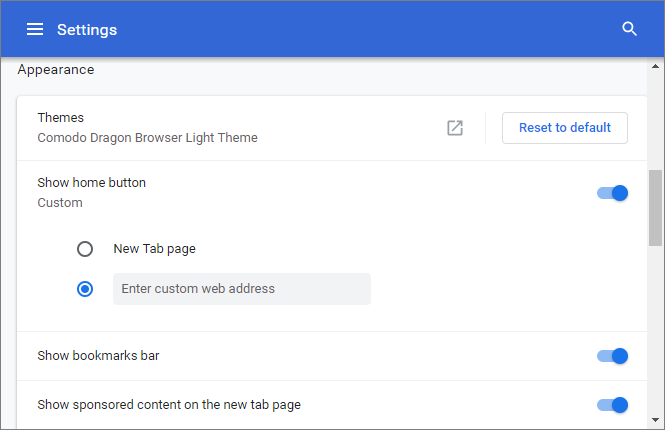Click the search settings magnifier icon
The width and height of the screenshot is (665, 430).
tap(629, 29)
